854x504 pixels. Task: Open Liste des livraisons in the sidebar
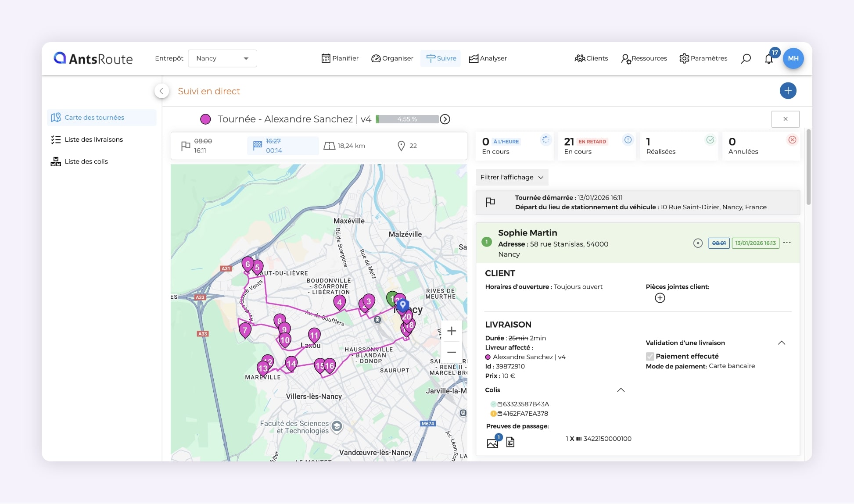(x=93, y=139)
